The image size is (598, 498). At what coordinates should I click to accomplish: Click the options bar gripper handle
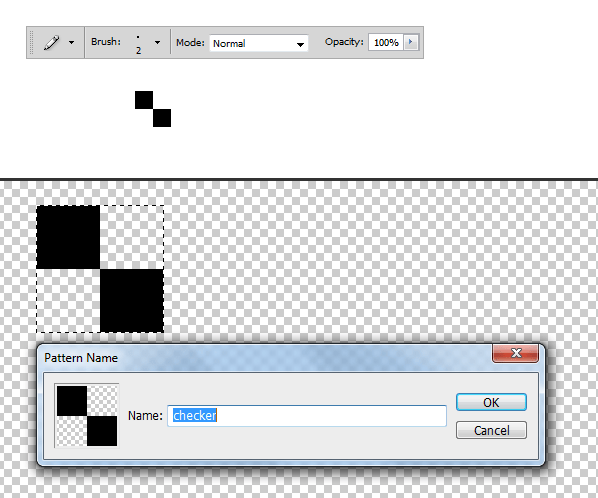[x=32, y=42]
